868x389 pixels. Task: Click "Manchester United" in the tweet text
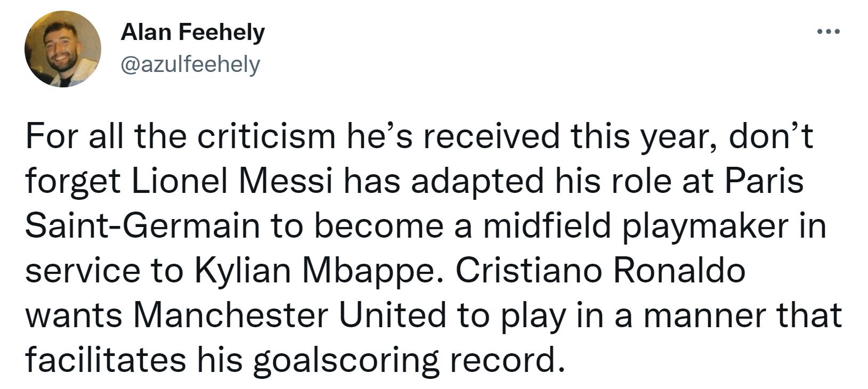point(289,315)
